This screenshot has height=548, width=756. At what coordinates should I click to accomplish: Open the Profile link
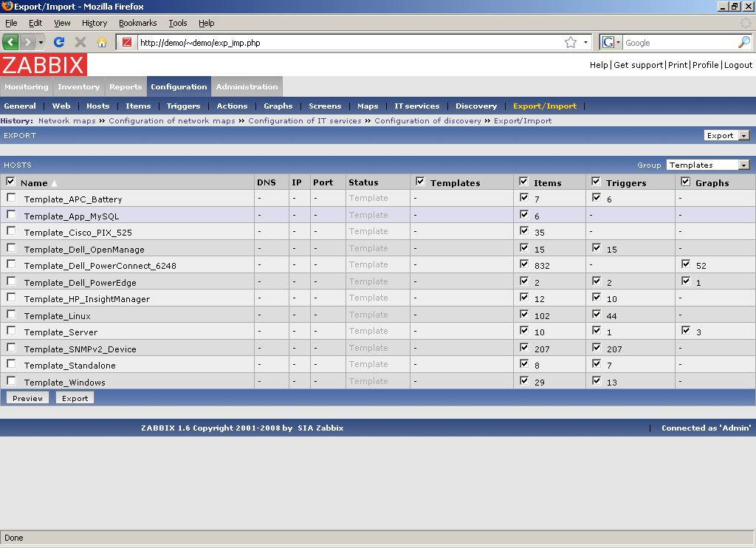(705, 65)
